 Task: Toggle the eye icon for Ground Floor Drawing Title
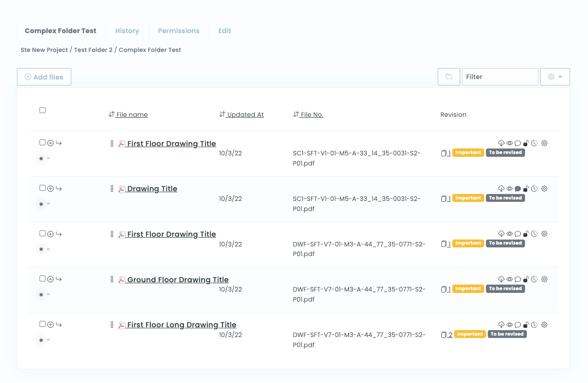(509, 280)
